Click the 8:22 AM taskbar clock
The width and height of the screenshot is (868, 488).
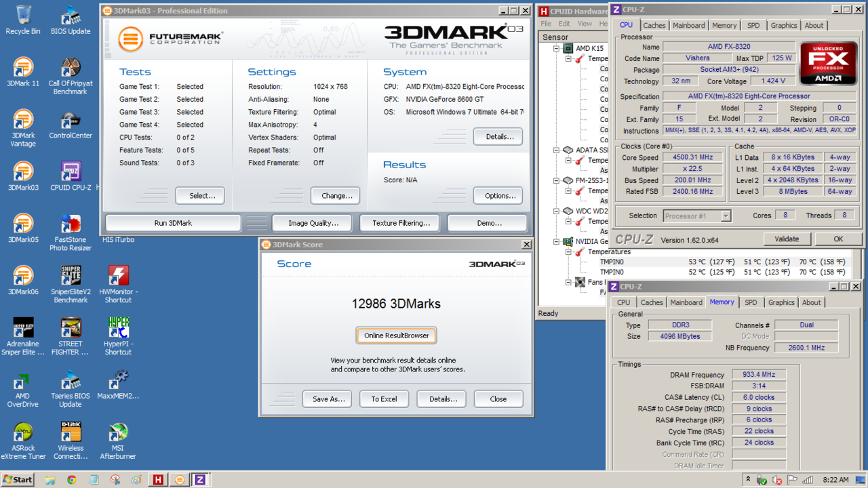(836, 480)
